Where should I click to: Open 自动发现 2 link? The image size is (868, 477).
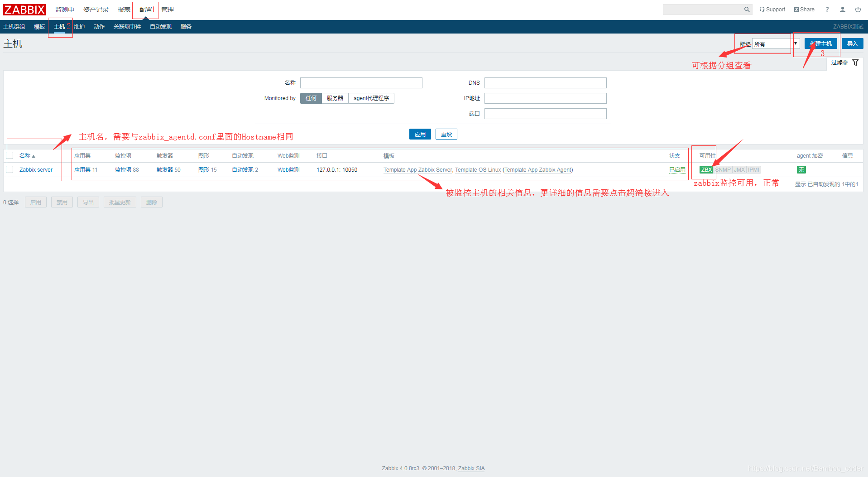coord(243,170)
